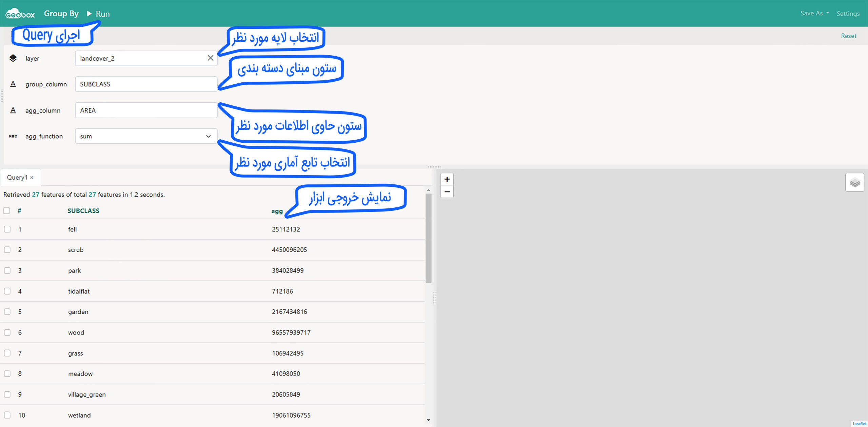Click the results table vertical scrollbar
The image size is (868, 427).
pos(428,237)
